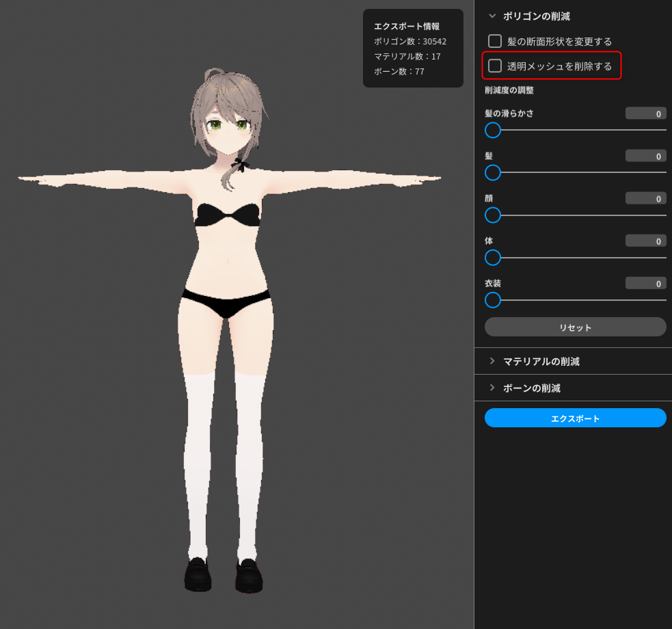Select the 髪 reduction slider handle
Viewport: 672px width, 629px height.
coord(493,173)
